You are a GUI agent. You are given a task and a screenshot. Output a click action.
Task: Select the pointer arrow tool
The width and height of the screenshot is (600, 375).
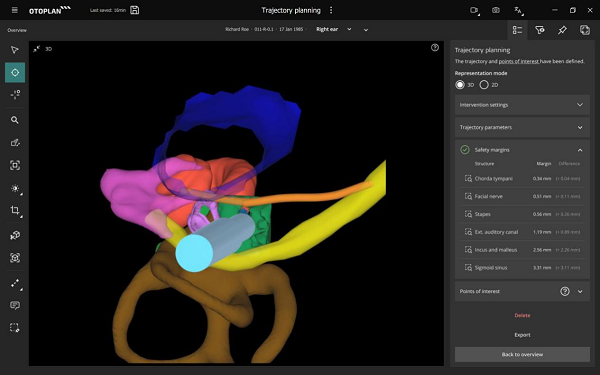pos(15,50)
